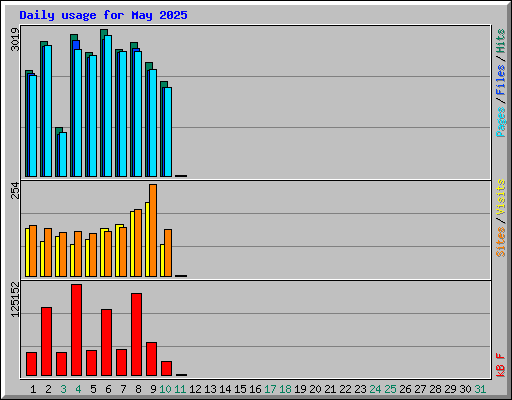The image size is (512, 400).
Task: Click day 15 on the date axis
Action: click(x=240, y=389)
